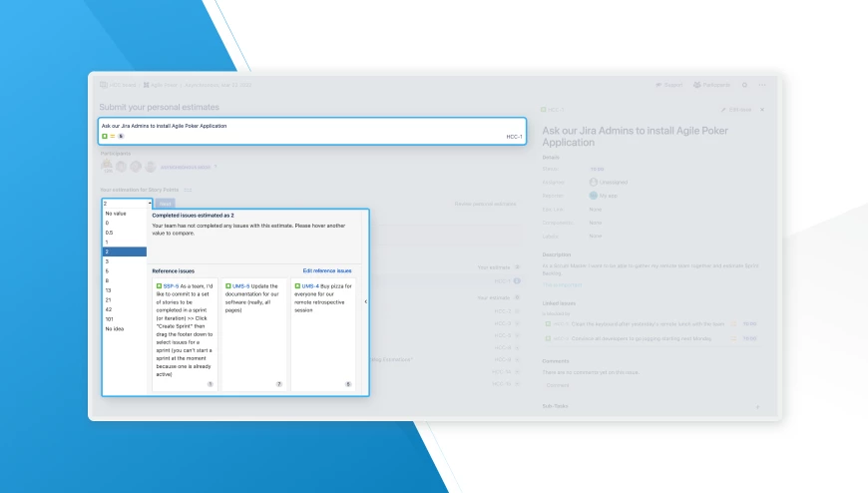Choose estimate 13 from the list
Viewport: 868px width, 493px height.
pos(125,290)
